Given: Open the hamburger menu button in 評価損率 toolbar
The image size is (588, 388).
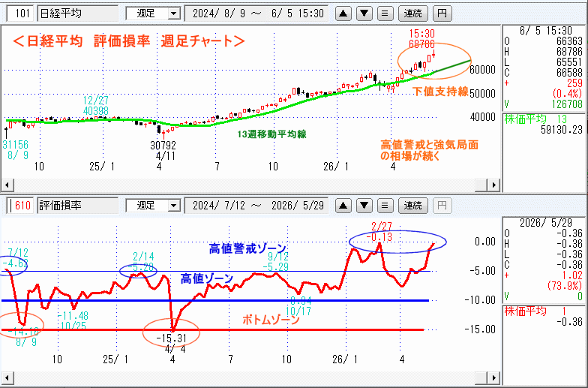Looking at the screenshot, I should pyautogui.click(x=385, y=206).
